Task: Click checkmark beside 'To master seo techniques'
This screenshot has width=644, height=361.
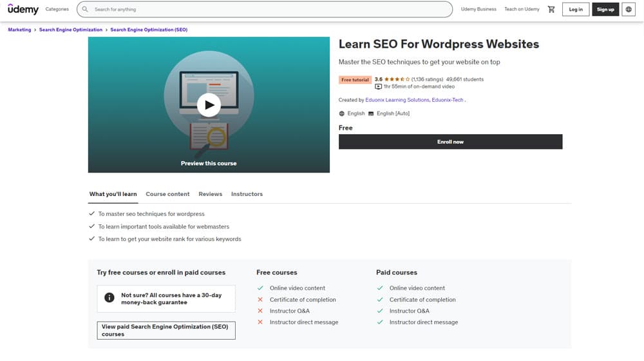Action: (x=92, y=213)
